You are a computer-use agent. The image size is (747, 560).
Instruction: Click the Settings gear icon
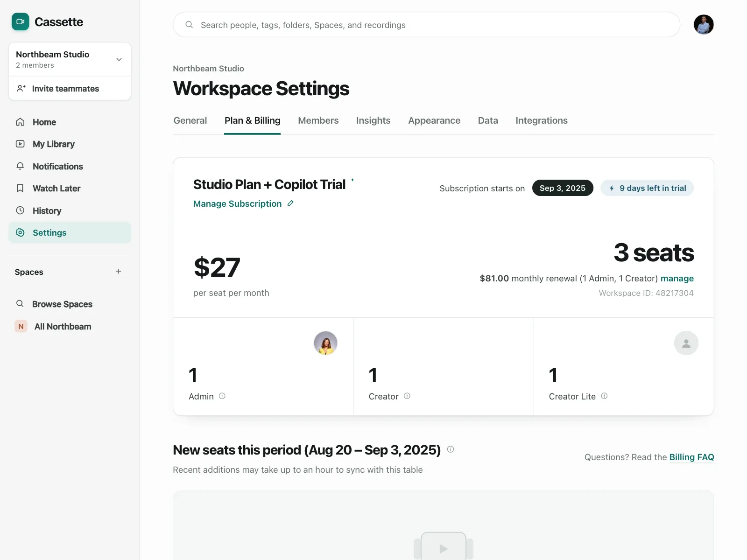tap(20, 232)
